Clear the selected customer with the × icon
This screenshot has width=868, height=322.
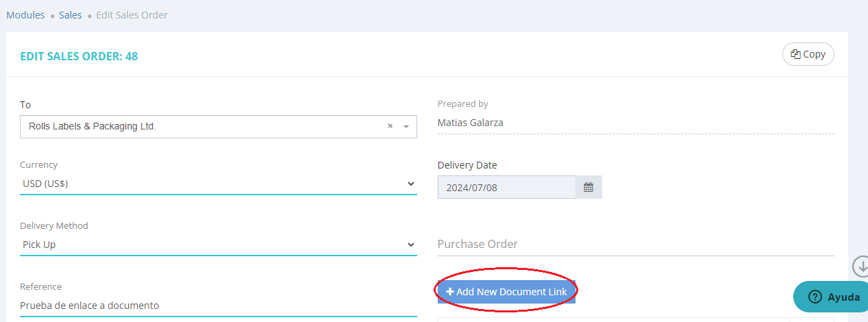click(x=390, y=126)
